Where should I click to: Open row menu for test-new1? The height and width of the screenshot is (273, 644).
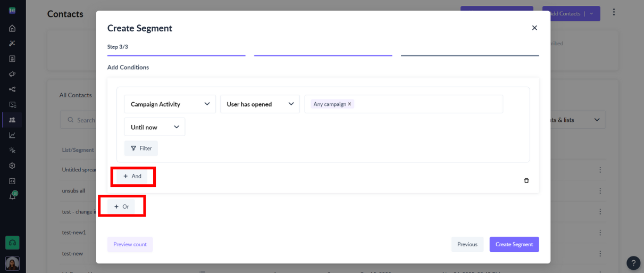coord(600,233)
